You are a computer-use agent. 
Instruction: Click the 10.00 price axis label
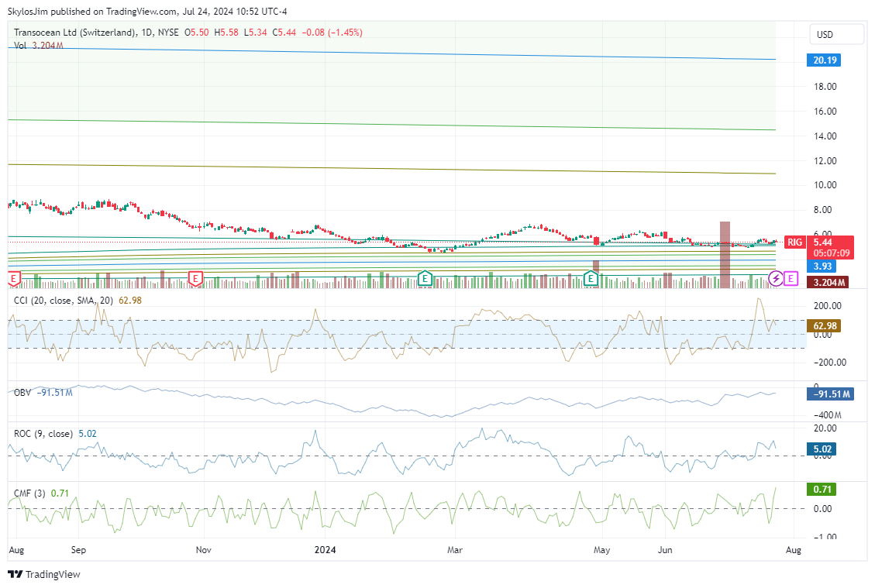point(825,185)
